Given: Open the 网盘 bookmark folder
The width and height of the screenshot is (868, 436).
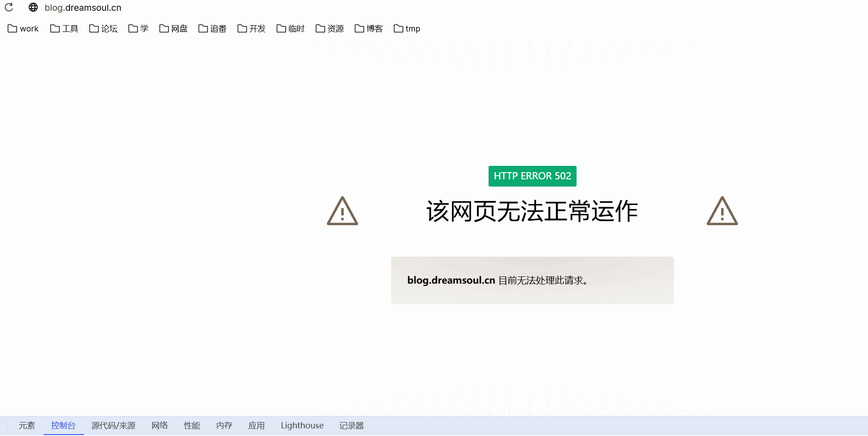Looking at the screenshot, I should (x=173, y=29).
